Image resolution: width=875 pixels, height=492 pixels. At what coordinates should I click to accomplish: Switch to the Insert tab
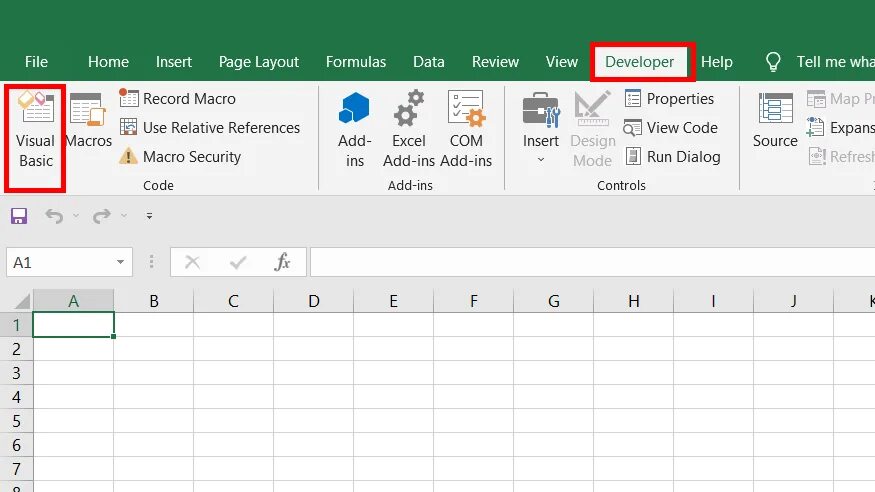pyautogui.click(x=174, y=62)
